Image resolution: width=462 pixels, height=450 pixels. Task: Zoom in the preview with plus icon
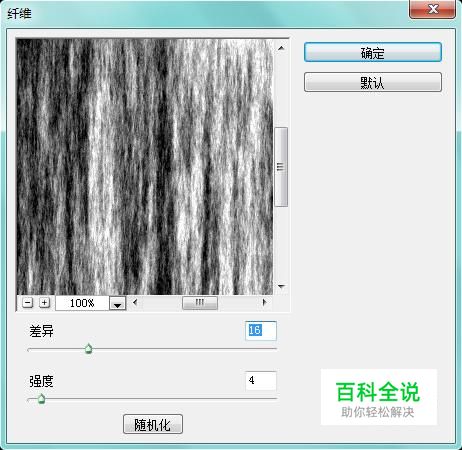click(x=44, y=303)
